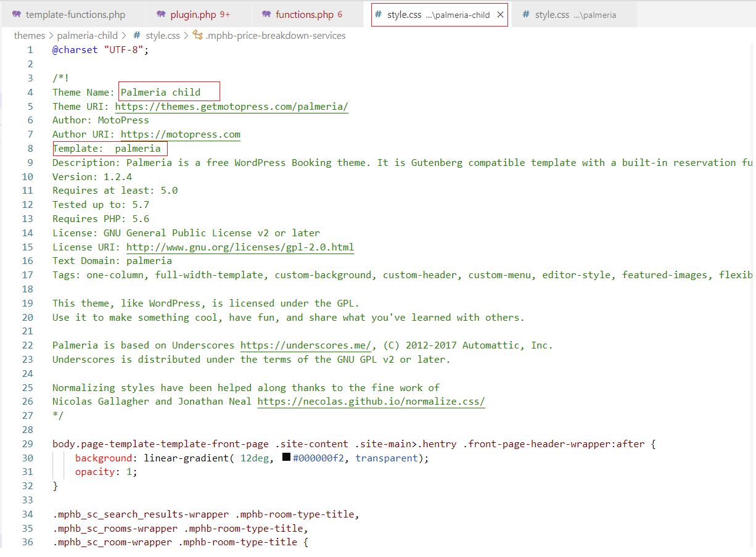Click the 'Palmeria child' theme name text
This screenshot has width=756, height=557.
pos(160,93)
